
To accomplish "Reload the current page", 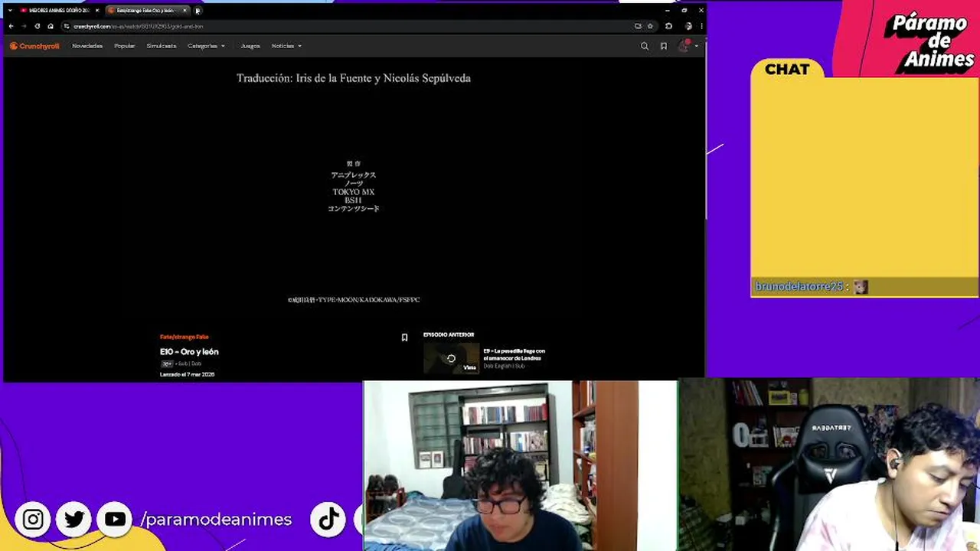I will pos(37,26).
